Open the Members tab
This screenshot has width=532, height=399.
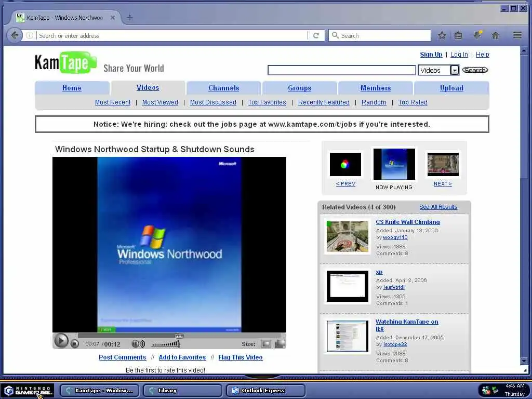[376, 88]
